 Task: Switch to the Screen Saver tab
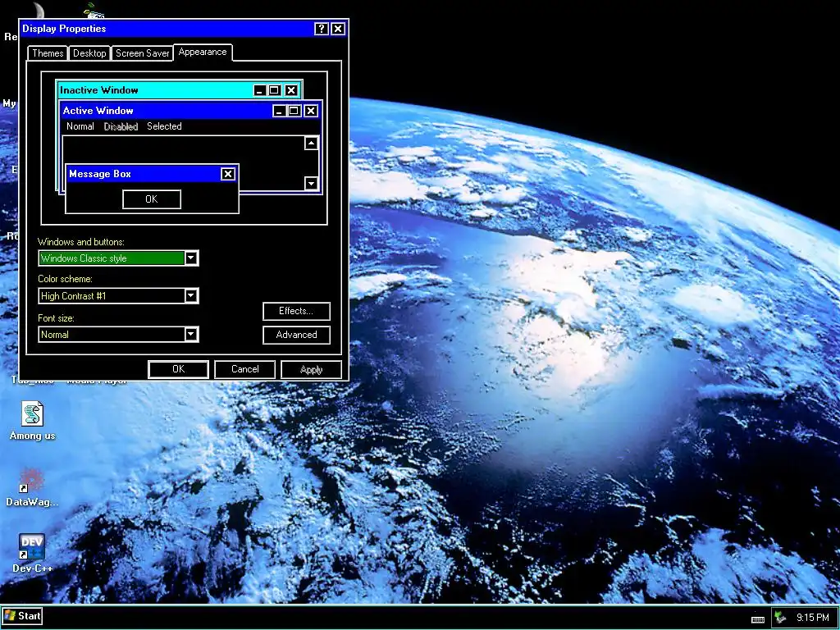click(143, 53)
